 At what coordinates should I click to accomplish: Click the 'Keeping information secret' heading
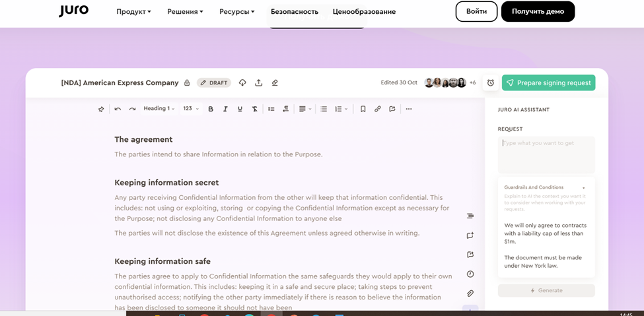click(x=166, y=183)
